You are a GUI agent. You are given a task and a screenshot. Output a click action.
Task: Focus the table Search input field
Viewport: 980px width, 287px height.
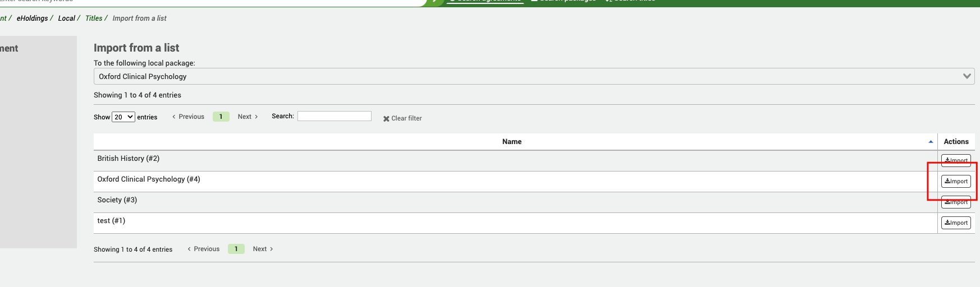point(334,116)
